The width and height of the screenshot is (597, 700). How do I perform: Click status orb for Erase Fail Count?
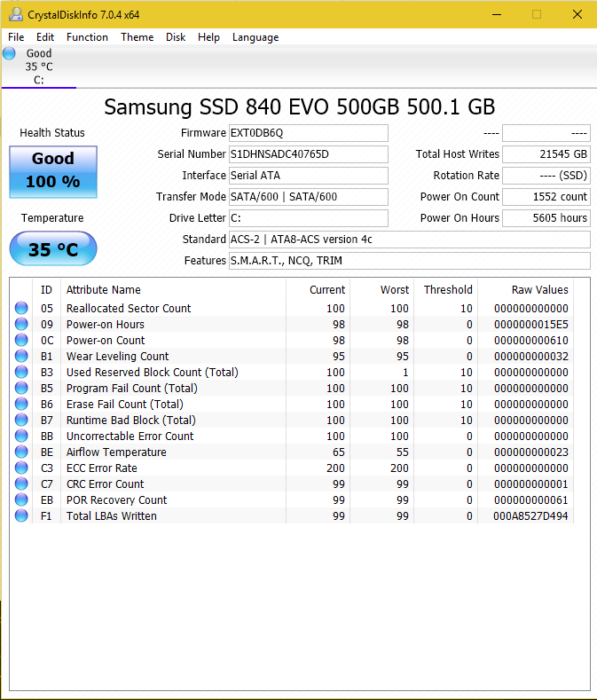[21, 404]
